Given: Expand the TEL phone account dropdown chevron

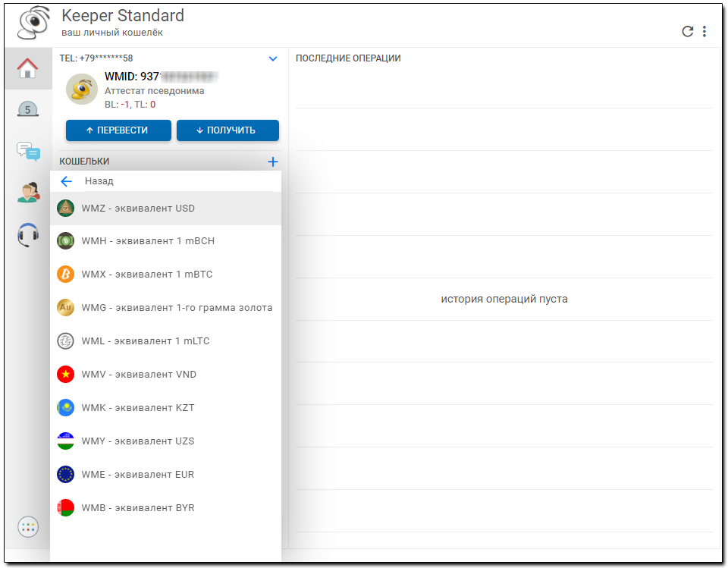Looking at the screenshot, I should point(273,58).
